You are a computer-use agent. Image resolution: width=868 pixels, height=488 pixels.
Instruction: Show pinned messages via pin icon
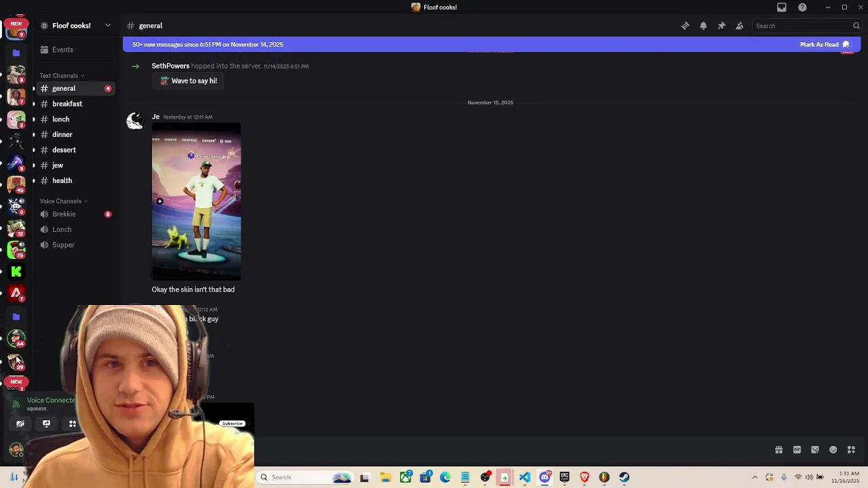[722, 26]
